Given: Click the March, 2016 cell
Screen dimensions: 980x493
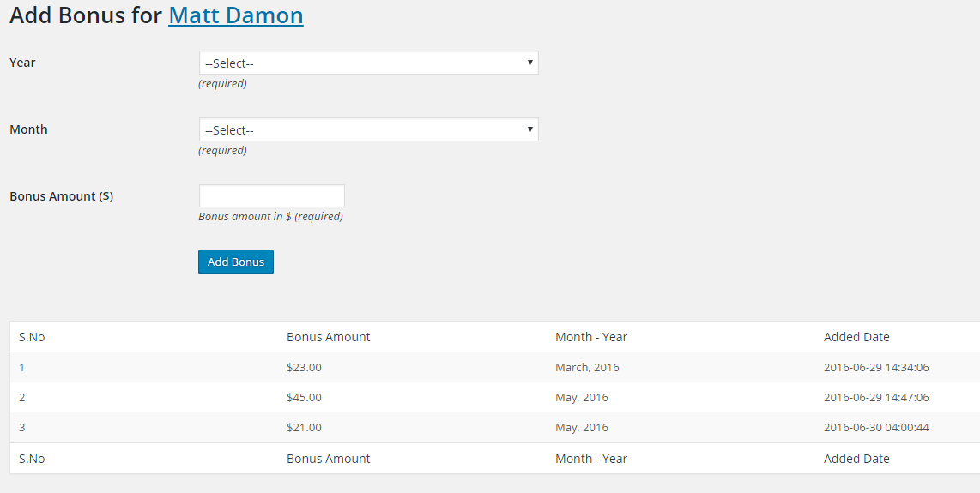Looking at the screenshot, I should [587, 367].
